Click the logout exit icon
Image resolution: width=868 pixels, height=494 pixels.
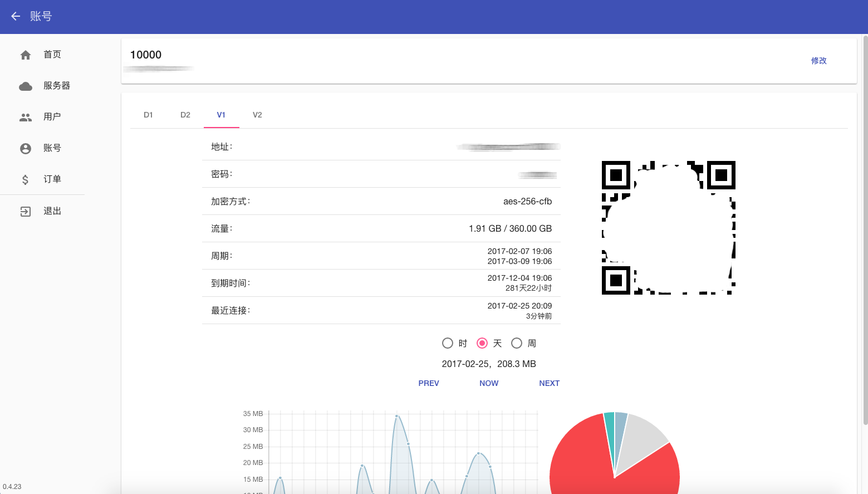(26, 211)
